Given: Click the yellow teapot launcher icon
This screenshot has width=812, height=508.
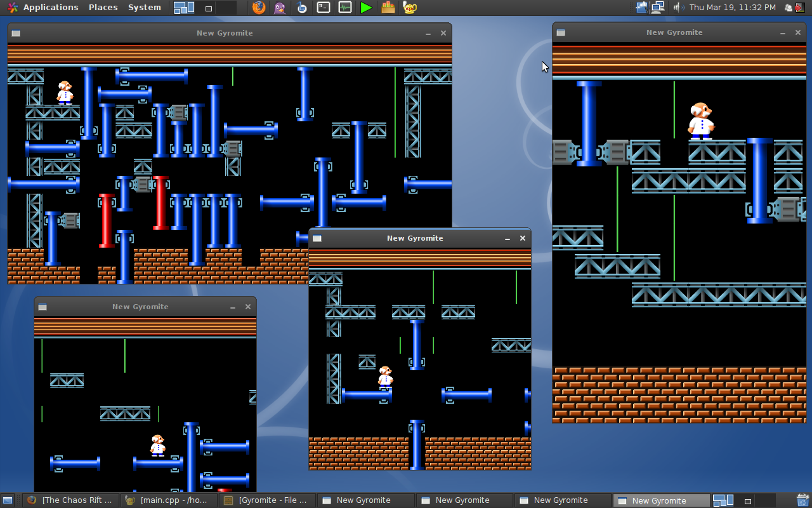Looking at the screenshot, I should pos(410,8).
